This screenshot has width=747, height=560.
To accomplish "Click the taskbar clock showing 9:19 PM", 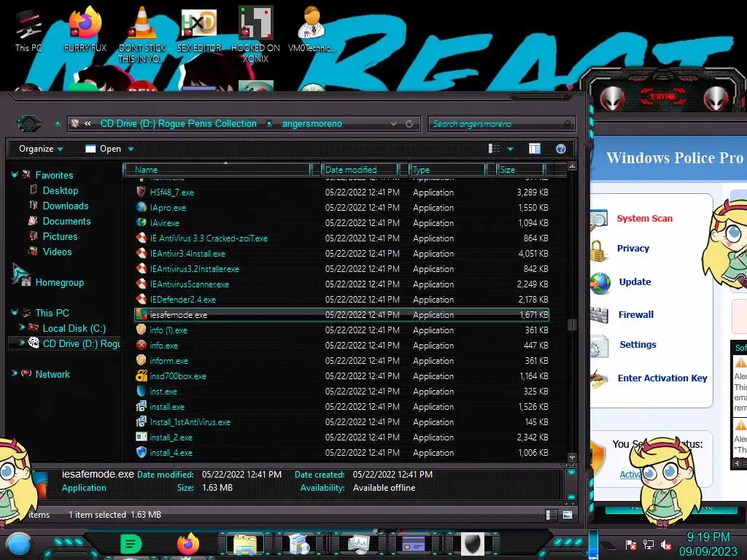I will pos(708,544).
